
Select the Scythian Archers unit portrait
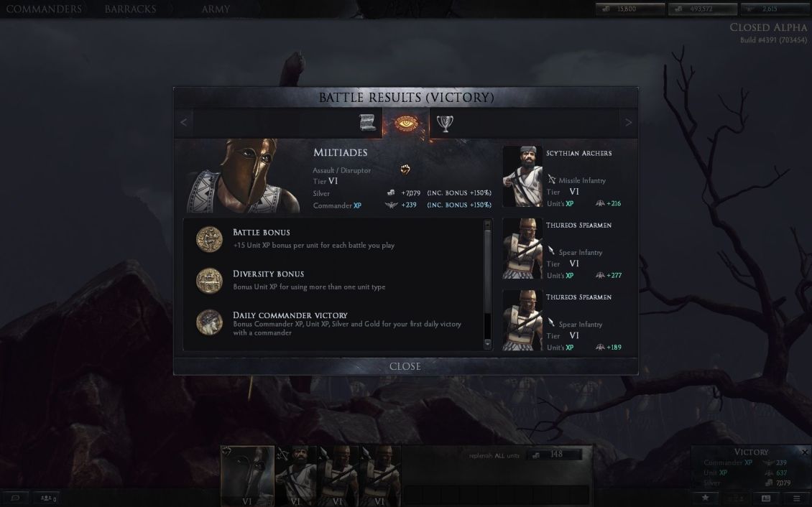(522, 177)
